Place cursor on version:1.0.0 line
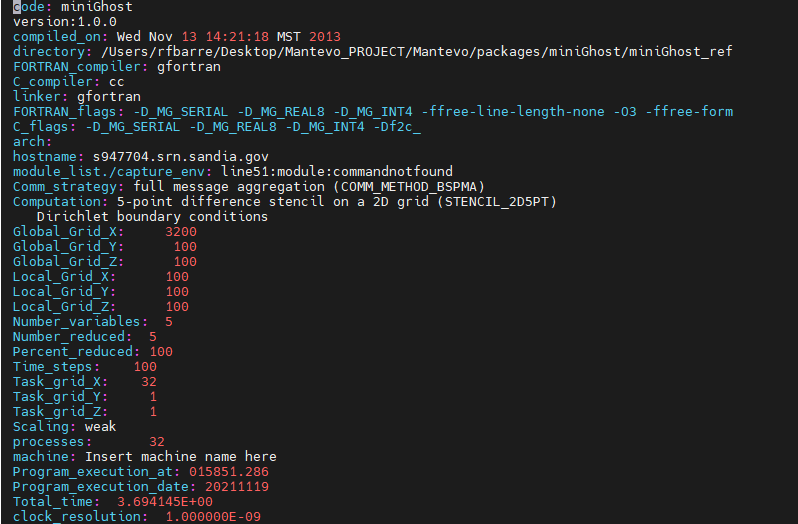 [65, 22]
